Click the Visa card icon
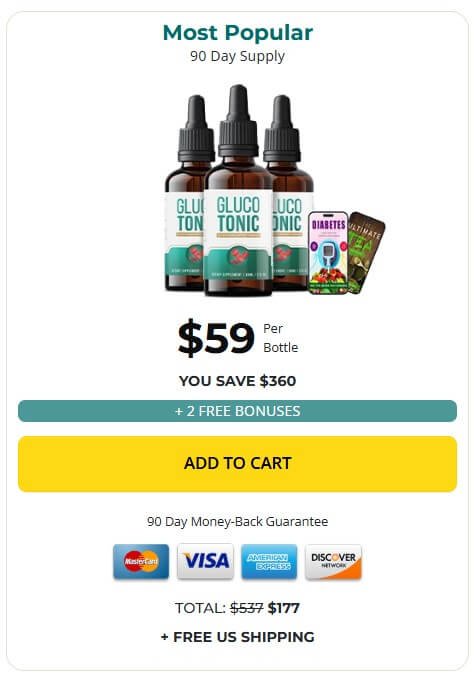474x677 pixels. 205,561
